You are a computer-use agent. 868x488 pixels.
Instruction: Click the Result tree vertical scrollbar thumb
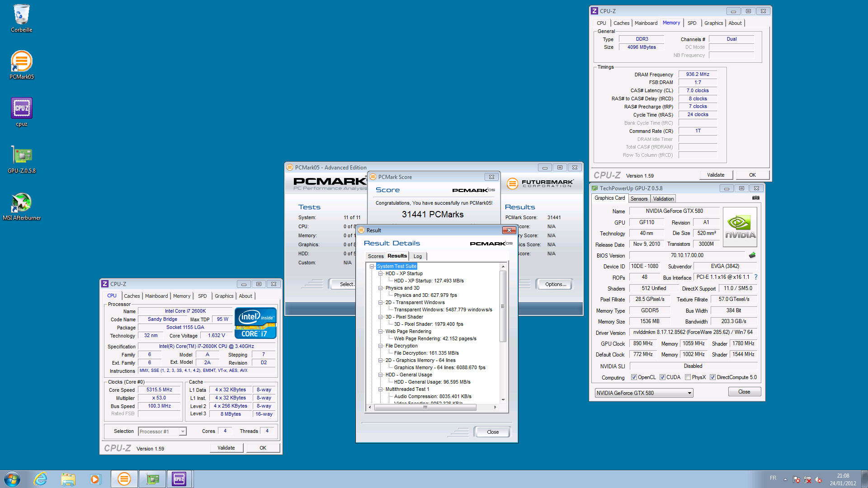(503, 306)
